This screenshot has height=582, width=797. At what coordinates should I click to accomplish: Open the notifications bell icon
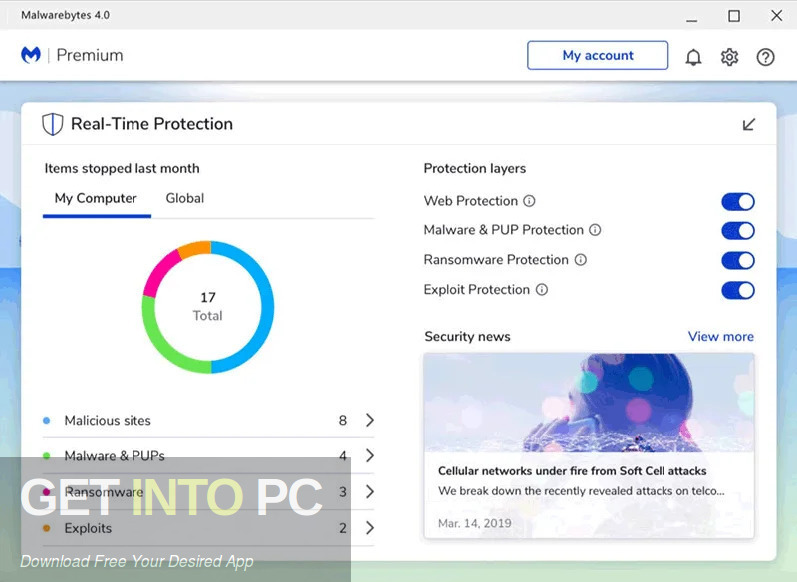pos(693,57)
